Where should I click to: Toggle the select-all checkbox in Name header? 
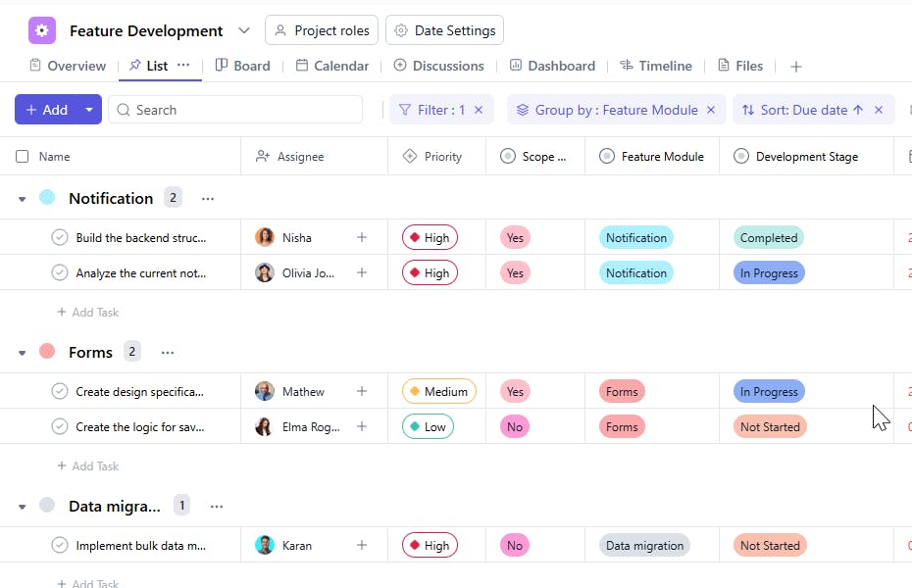coord(23,156)
